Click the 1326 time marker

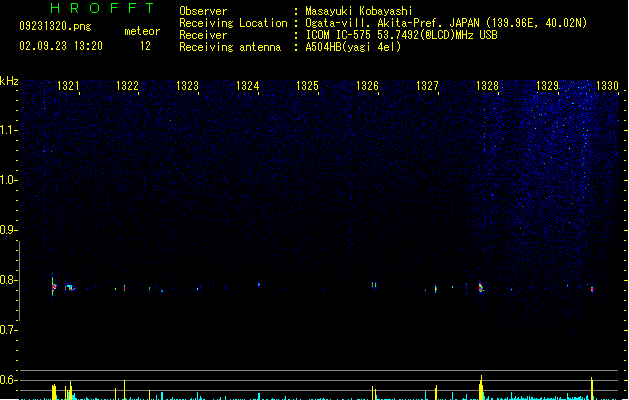pyautogui.click(x=367, y=86)
